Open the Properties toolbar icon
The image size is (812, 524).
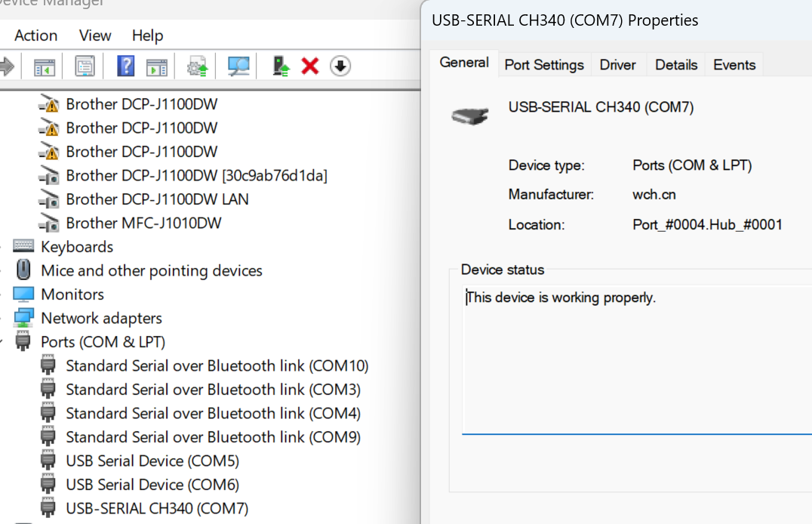pos(85,66)
